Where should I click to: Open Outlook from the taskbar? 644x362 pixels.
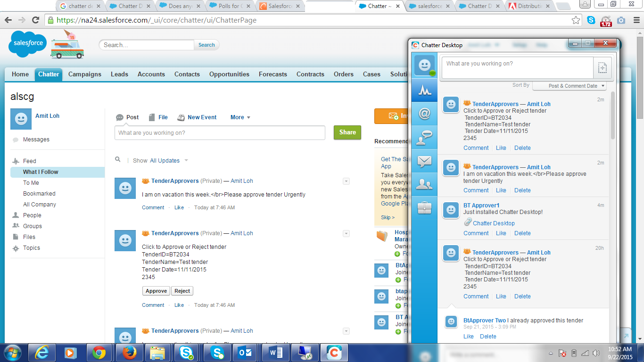[x=245, y=353]
